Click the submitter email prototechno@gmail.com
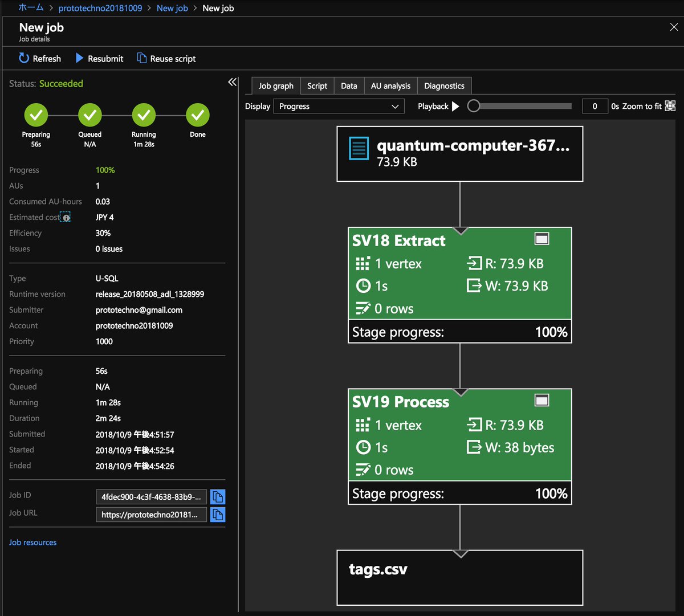The height and width of the screenshot is (616, 684). pyautogui.click(x=139, y=310)
